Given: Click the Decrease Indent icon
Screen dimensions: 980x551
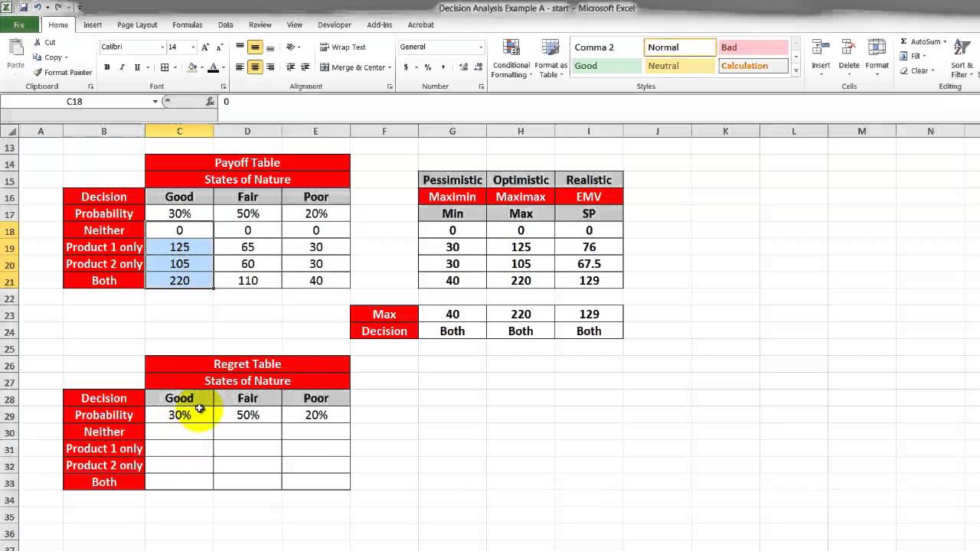Looking at the screenshot, I should tap(291, 67).
